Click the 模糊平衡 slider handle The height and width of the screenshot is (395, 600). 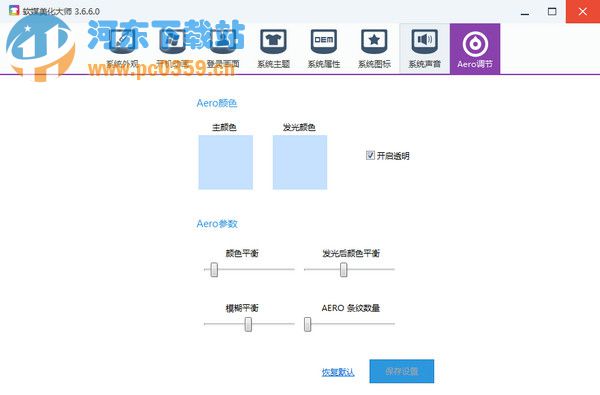pyautogui.click(x=248, y=324)
